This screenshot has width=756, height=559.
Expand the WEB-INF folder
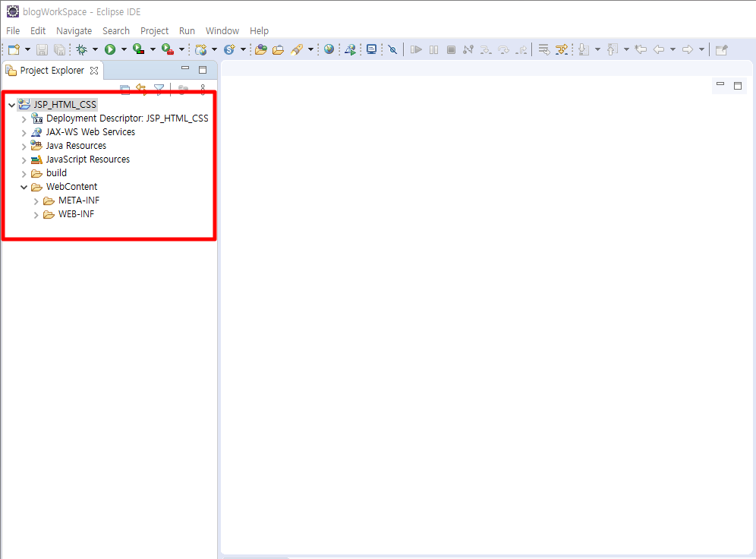point(36,215)
